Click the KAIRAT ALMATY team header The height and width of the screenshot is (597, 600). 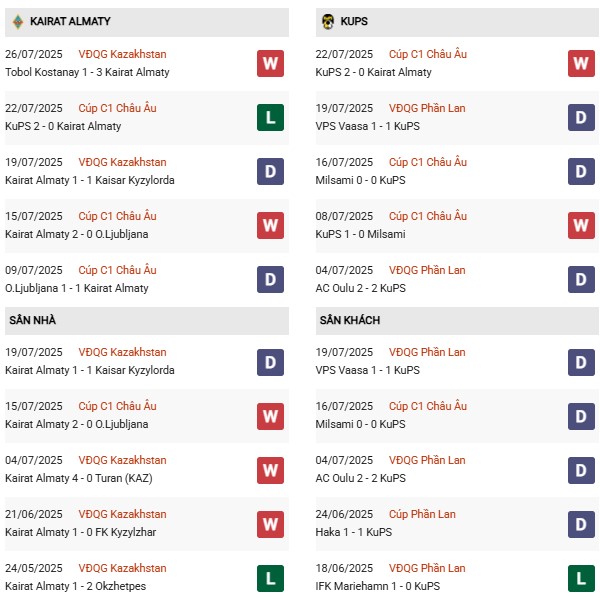click(70, 21)
